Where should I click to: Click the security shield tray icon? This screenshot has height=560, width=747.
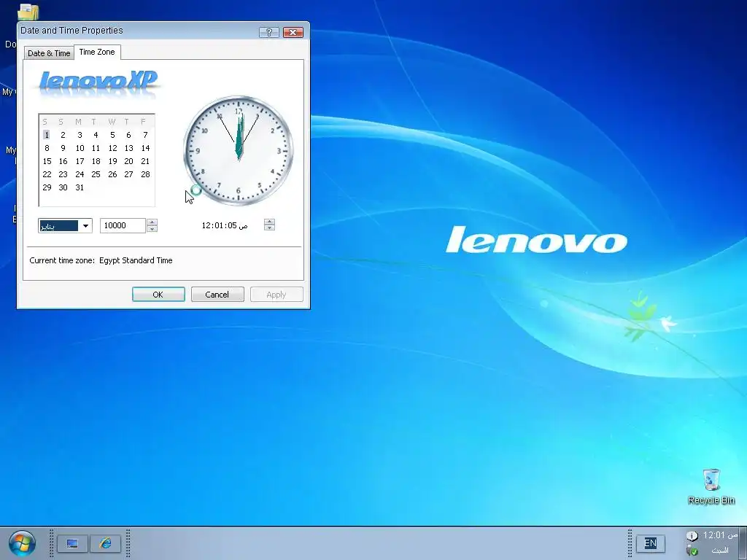point(692,551)
